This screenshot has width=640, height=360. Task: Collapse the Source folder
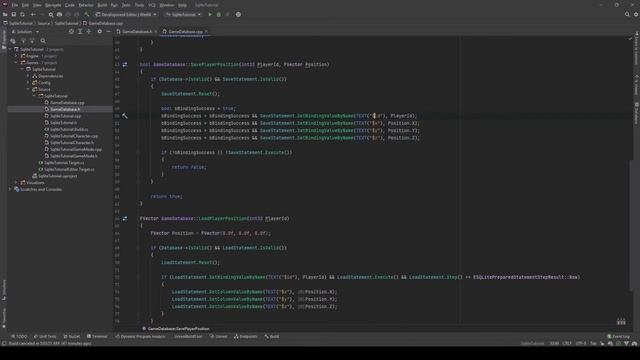28,89
